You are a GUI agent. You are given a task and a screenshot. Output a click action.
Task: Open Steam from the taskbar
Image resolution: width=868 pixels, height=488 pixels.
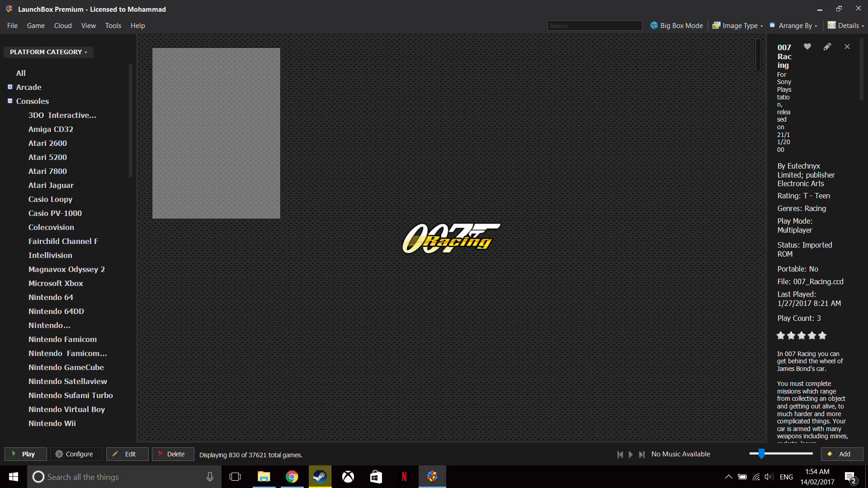tap(320, 477)
